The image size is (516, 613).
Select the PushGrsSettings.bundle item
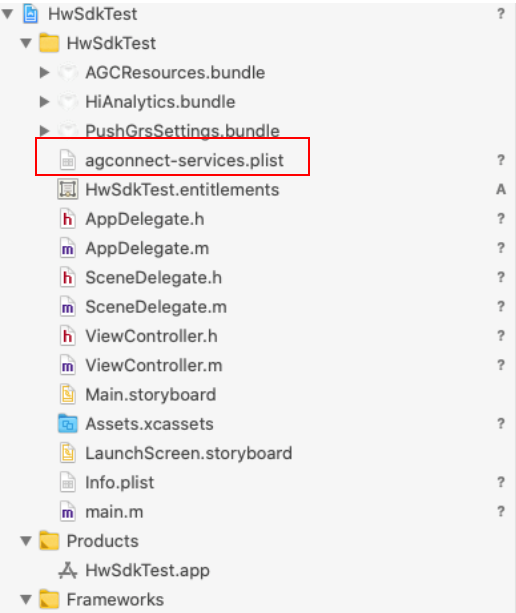coord(183,131)
